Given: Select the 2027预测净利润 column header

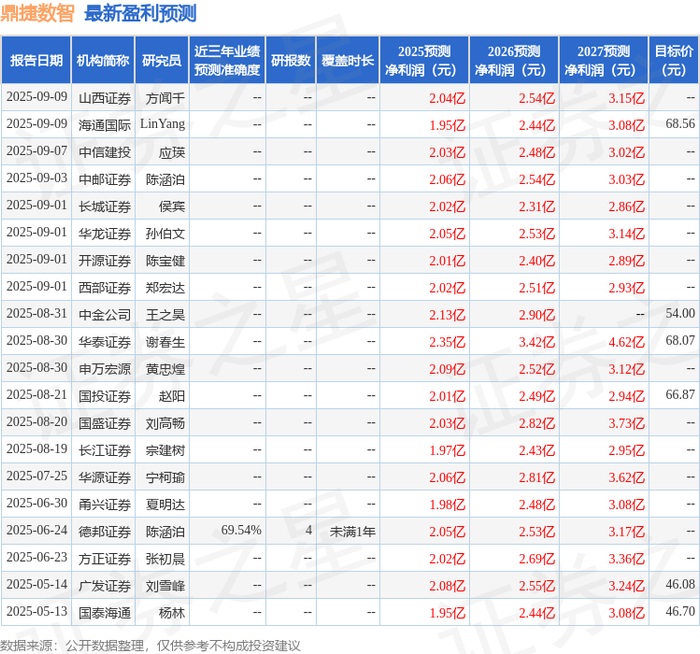Looking at the screenshot, I should [x=604, y=60].
